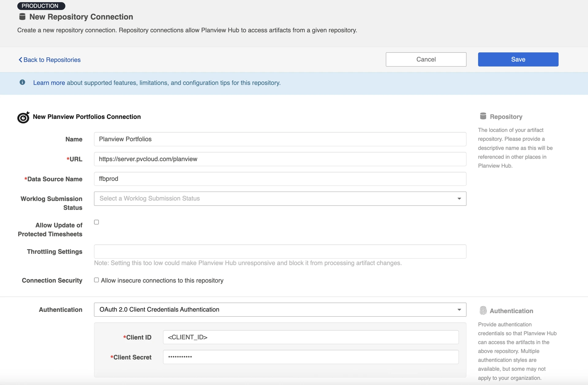Viewport: 588px width, 385px height.
Task: Save the repository connection
Action: pos(518,59)
